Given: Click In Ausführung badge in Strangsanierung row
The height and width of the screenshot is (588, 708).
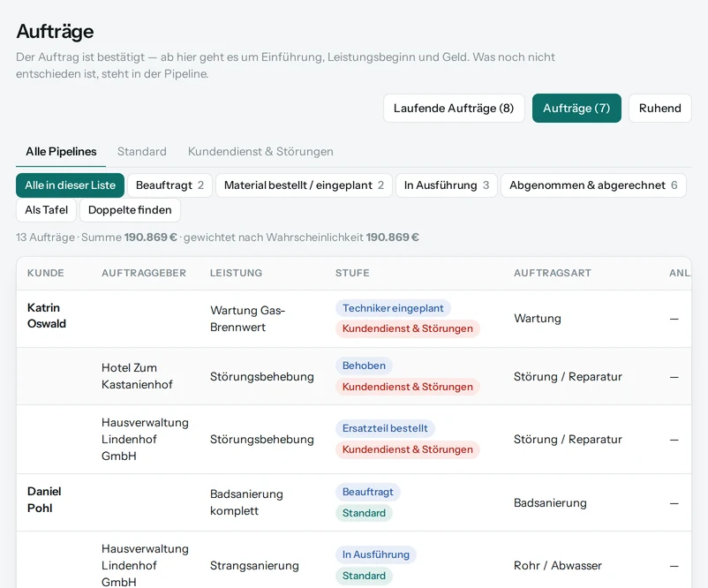Looking at the screenshot, I should 376,554.
